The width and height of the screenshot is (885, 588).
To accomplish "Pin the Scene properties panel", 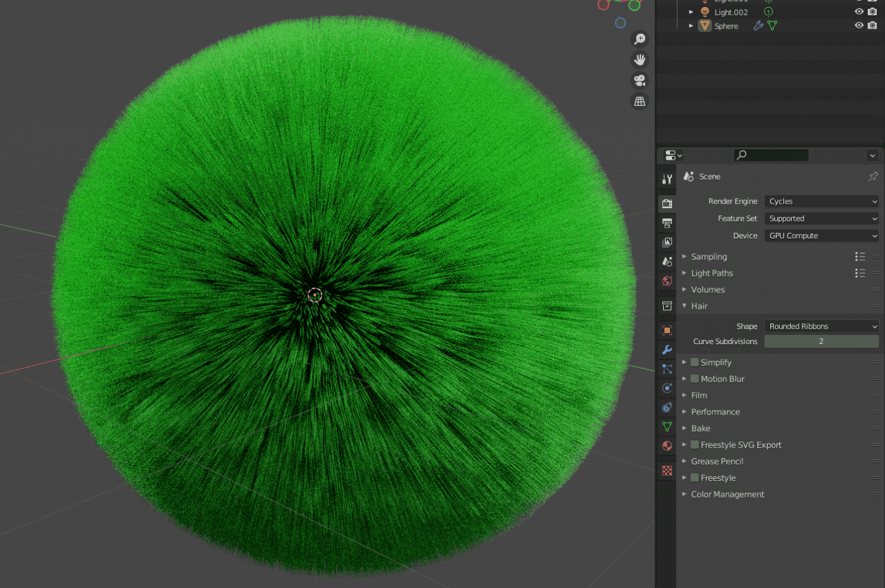I will point(873,177).
